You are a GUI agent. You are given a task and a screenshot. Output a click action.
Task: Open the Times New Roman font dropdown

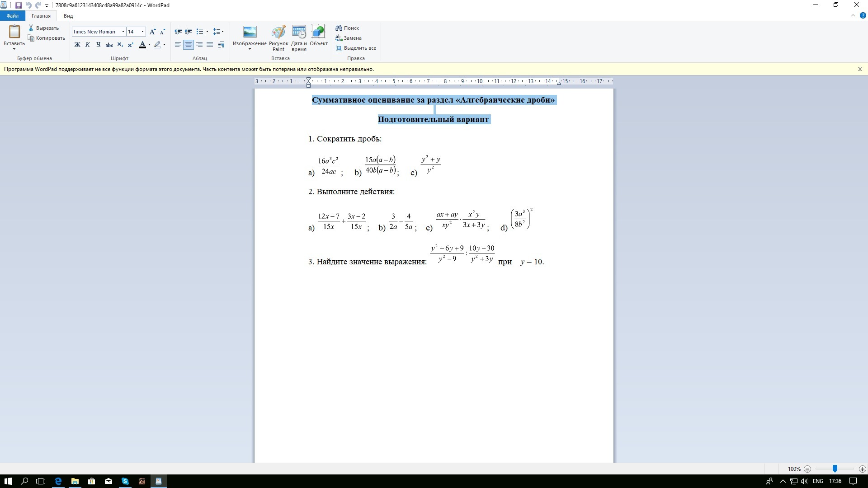point(123,32)
